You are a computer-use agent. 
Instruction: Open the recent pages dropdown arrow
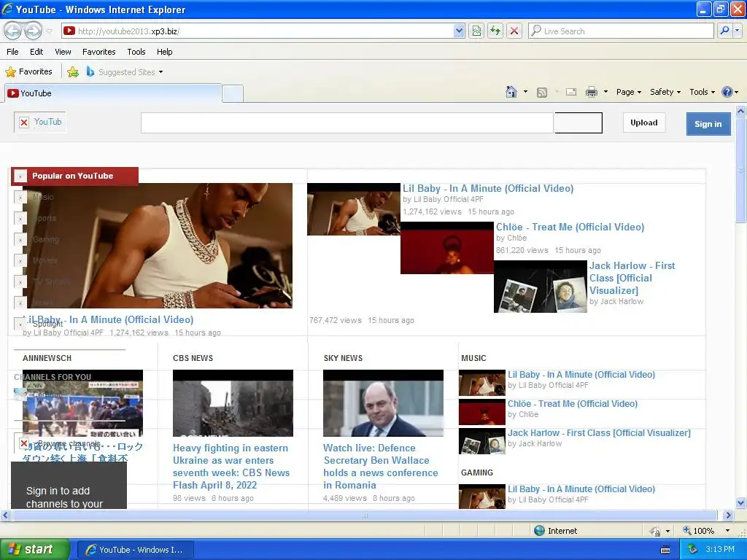click(49, 31)
